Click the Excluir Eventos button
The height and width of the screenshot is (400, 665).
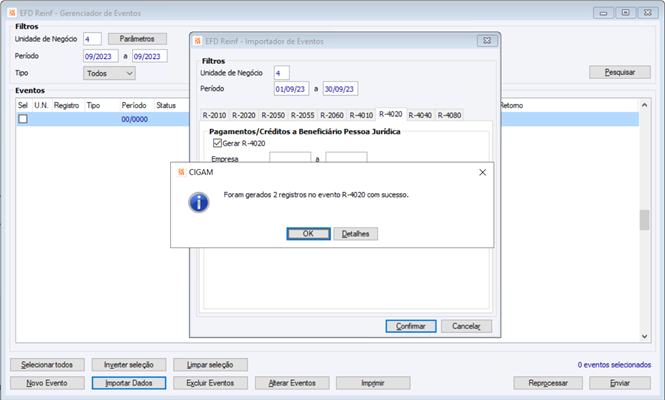[x=210, y=383]
